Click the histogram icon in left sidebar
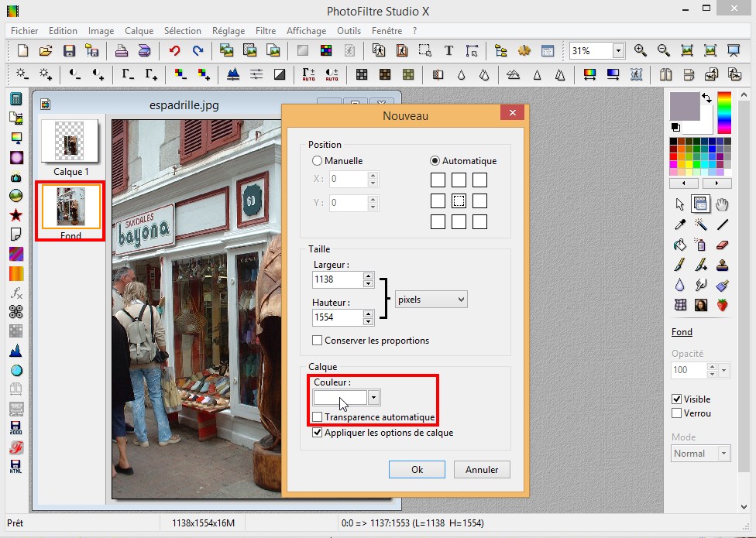Image resolution: width=756 pixels, height=538 pixels. (x=16, y=350)
